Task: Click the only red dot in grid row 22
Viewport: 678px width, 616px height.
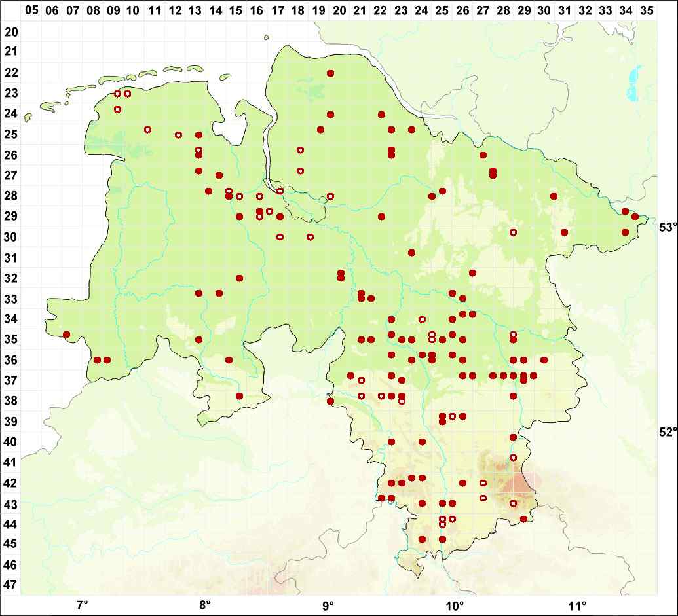Action: click(x=330, y=73)
